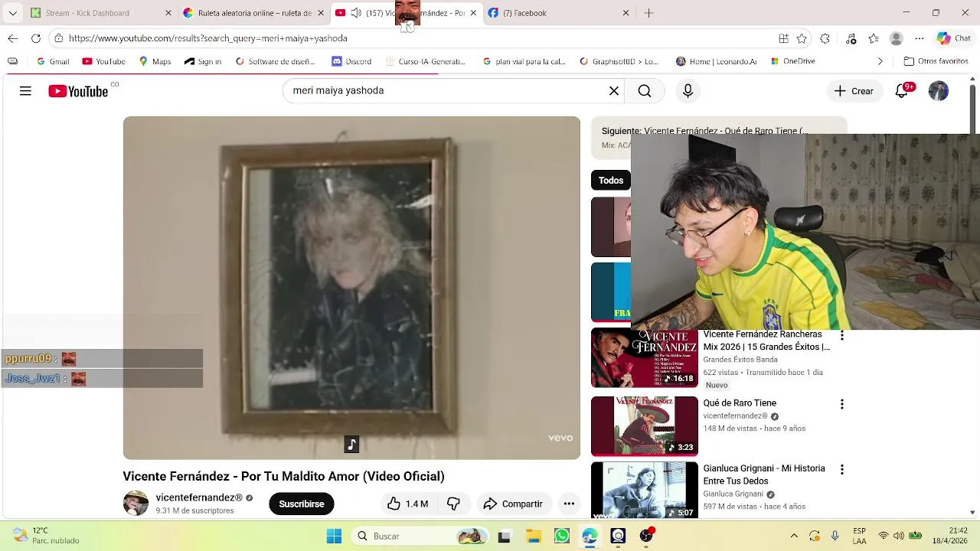Viewport: 980px width, 551px height.
Task: Mute the YouTube tab via speaker icon
Action: pos(356,13)
